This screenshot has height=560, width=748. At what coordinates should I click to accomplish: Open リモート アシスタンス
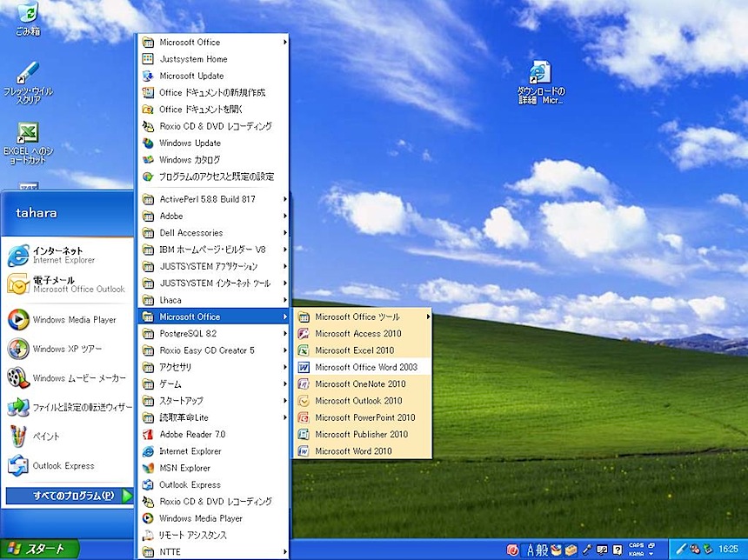(x=213, y=535)
